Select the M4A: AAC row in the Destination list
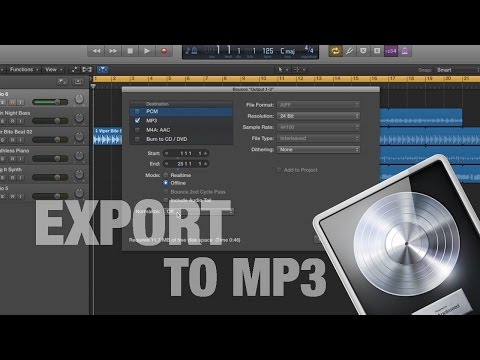 (x=181, y=130)
